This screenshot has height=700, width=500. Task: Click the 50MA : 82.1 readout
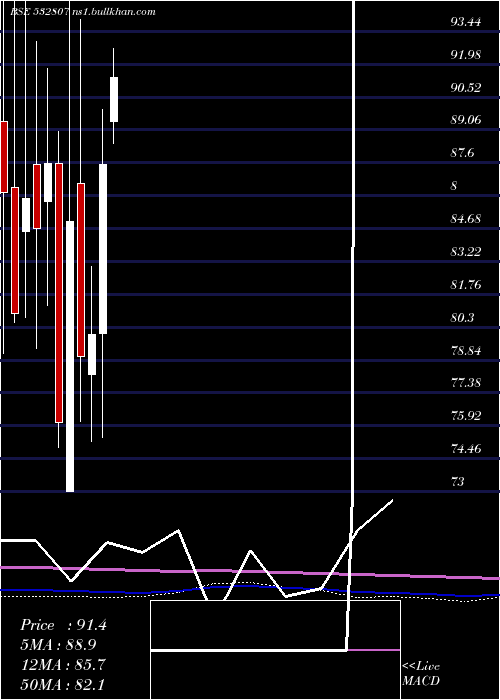(63, 684)
